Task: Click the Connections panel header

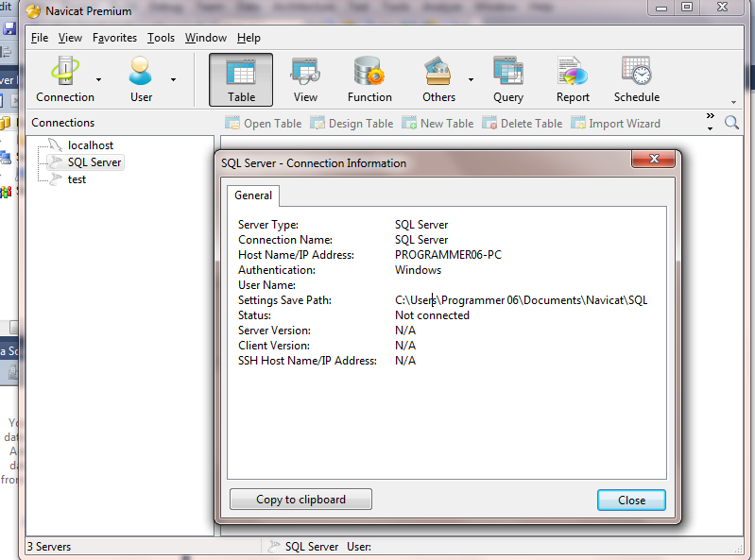Action: point(63,123)
